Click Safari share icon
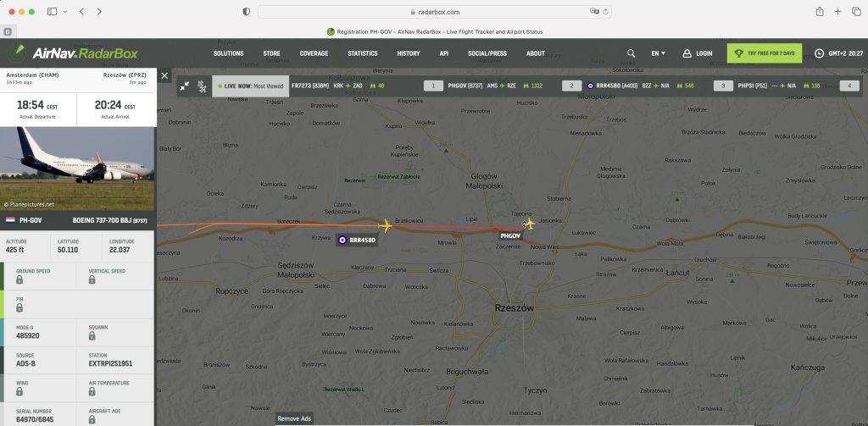The width and height of the screenshot is (868, 426). tap(820, 12)
